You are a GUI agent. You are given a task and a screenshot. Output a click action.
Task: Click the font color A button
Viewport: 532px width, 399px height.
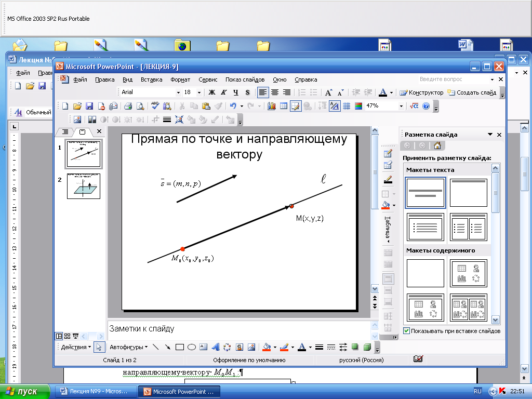[x=383, y=92]
